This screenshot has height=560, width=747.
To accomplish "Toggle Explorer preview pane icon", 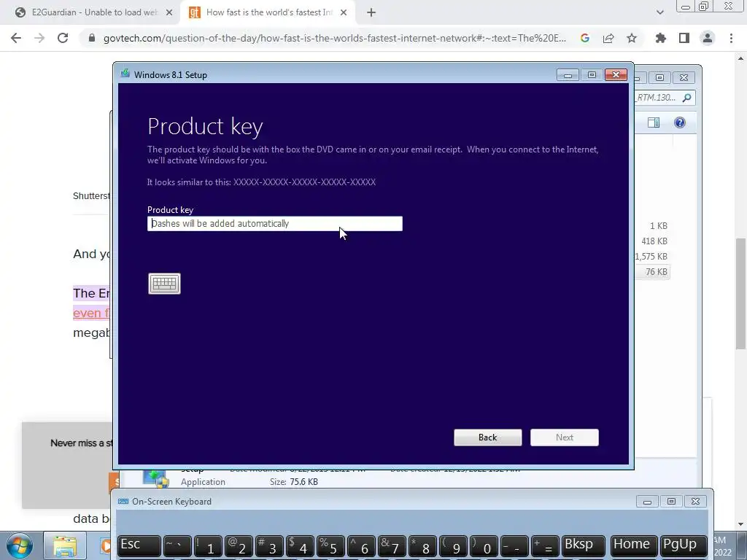I will (654, 122).
